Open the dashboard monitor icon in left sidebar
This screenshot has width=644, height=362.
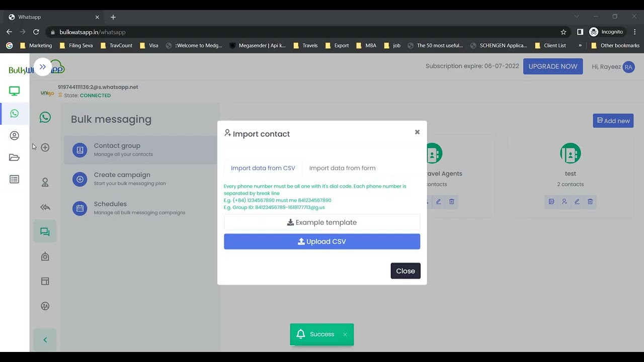(x=15, y=91)
